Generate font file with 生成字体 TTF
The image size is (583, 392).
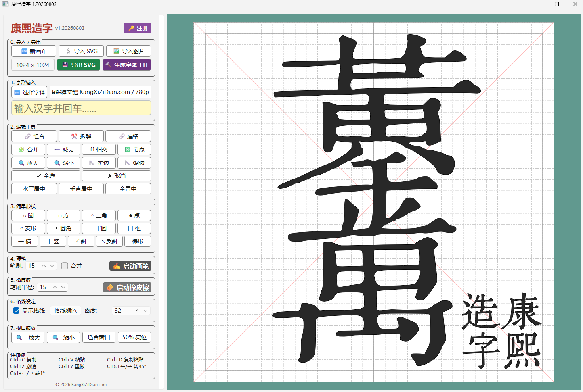pos(127,65)
